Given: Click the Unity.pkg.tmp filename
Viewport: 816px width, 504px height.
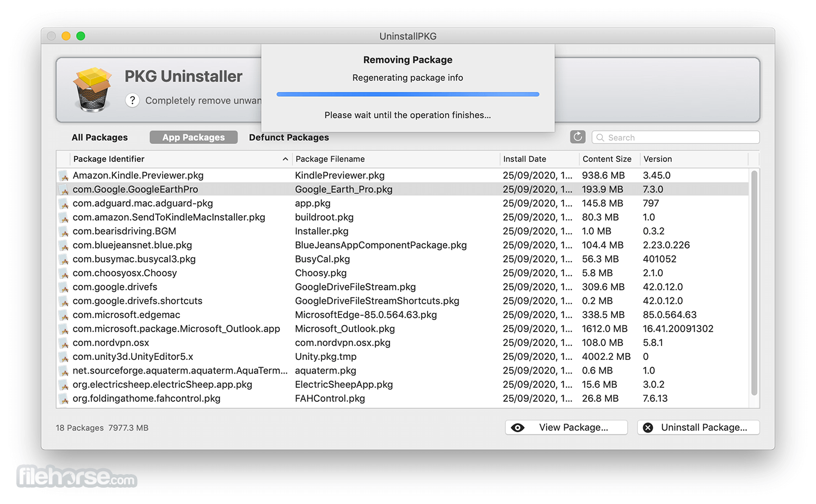Looking at the screenshot, I should coord(326,357).
